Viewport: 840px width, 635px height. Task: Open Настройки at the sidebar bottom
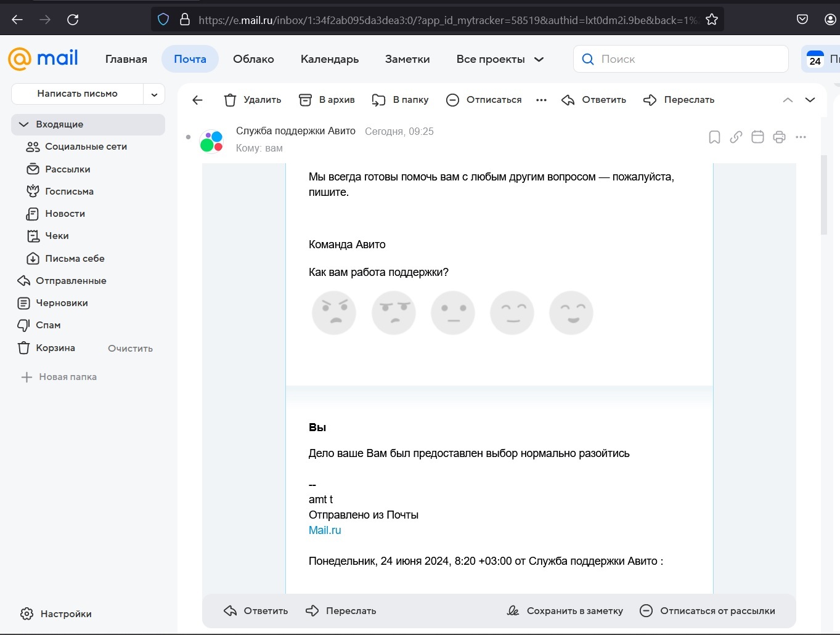pyautogui.click(x=56, y=614)
